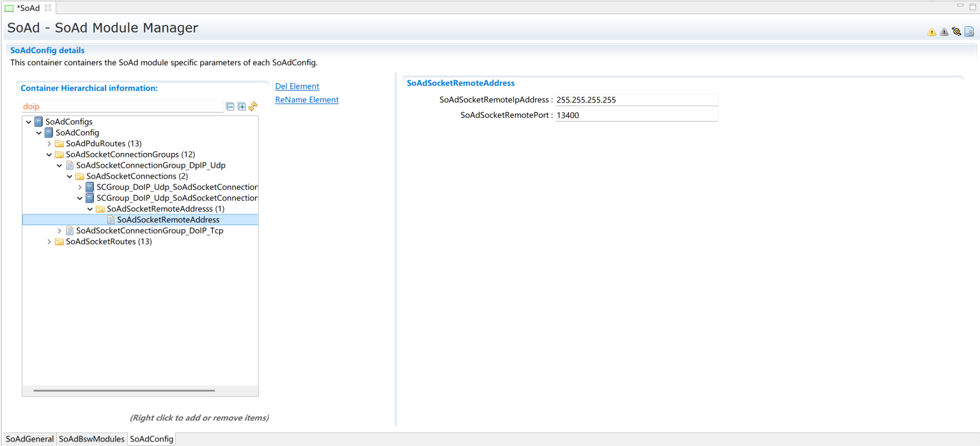Viewport: 980px width, 446px height.
Task: Click the Del Element link
Action: 297,86
